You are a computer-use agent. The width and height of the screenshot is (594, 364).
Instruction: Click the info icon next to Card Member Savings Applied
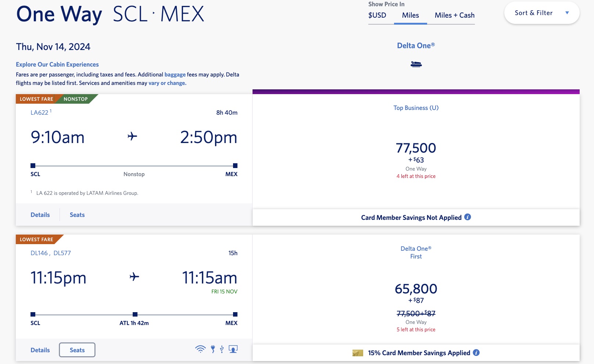coord(476,353)
